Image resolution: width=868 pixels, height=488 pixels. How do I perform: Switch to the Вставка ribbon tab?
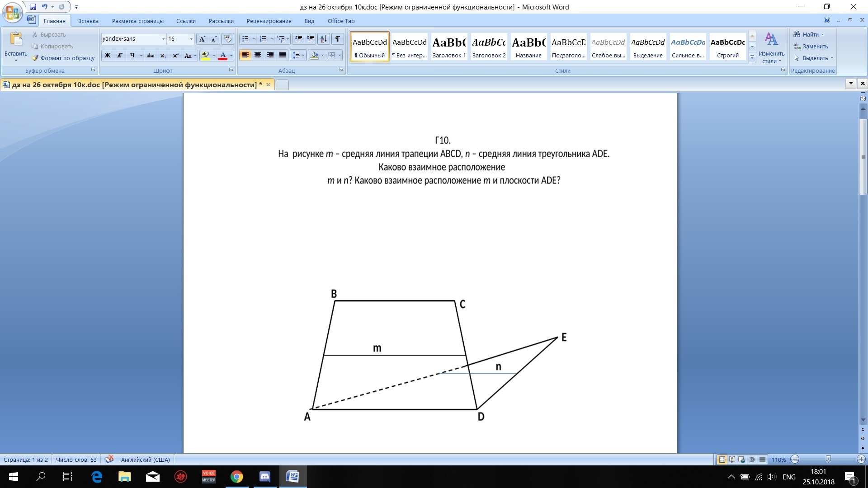[x=88, y=21]
